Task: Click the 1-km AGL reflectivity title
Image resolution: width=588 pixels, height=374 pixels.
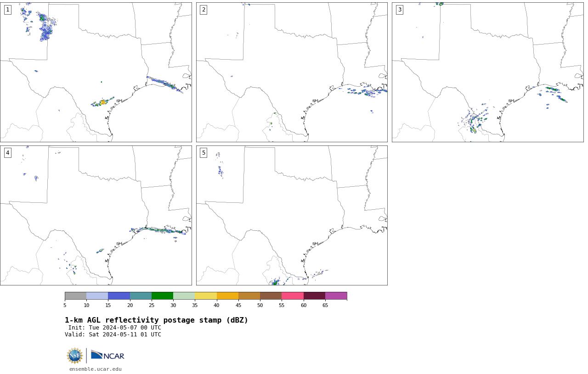Action: 156,320
